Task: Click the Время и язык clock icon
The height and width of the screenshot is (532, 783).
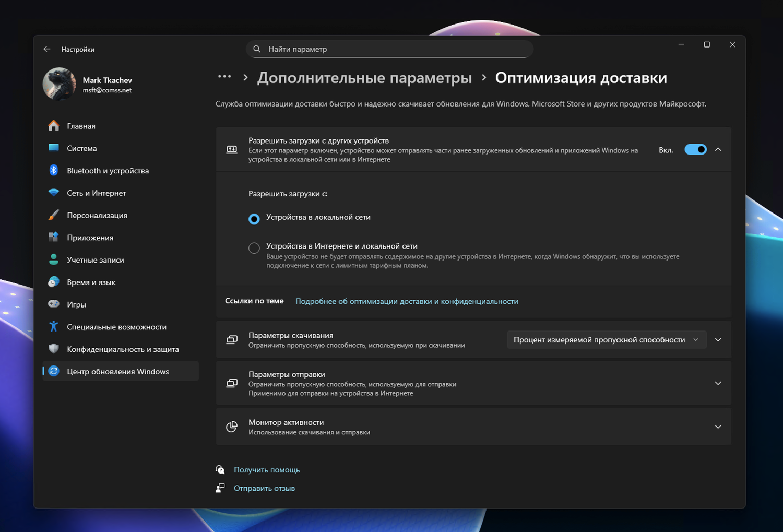Action: coord(54,282)
